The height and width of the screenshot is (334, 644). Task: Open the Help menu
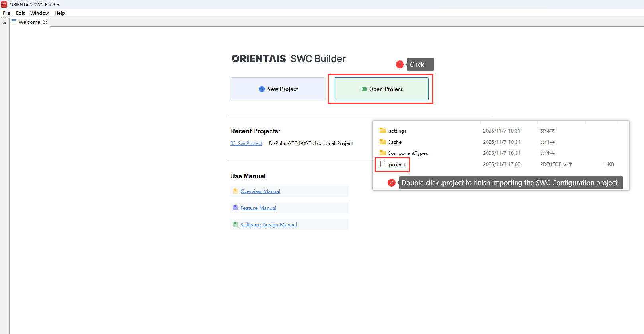[x=60, y=13]
